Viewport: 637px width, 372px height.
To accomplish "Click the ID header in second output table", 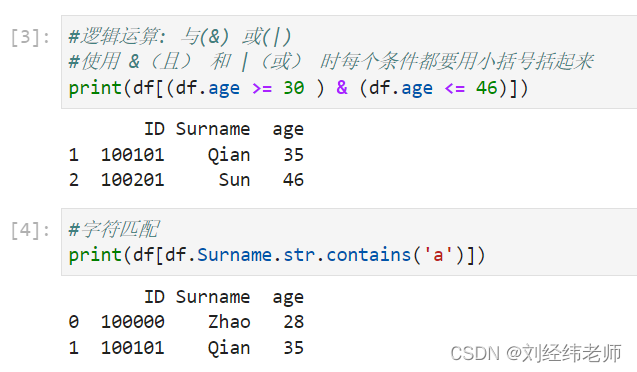I will tap(154, 297).
